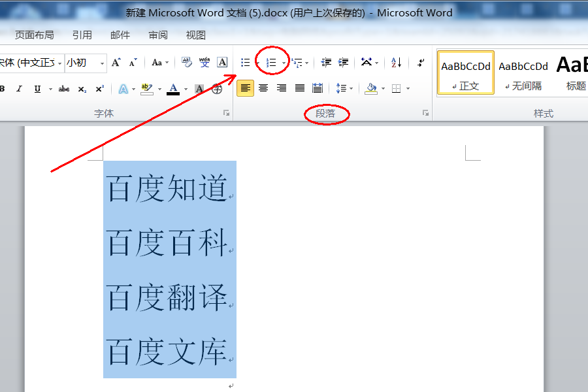
Task: Toggle underline on selected text
Action: pos(37,89)
